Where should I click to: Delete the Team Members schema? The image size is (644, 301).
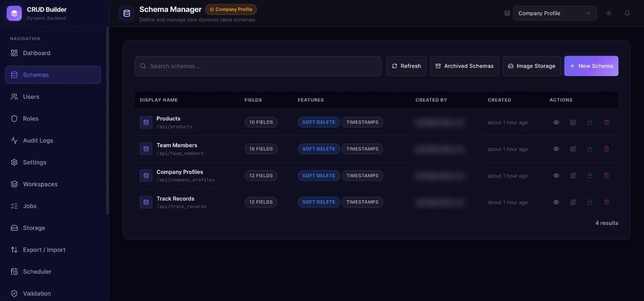point(607,149)
